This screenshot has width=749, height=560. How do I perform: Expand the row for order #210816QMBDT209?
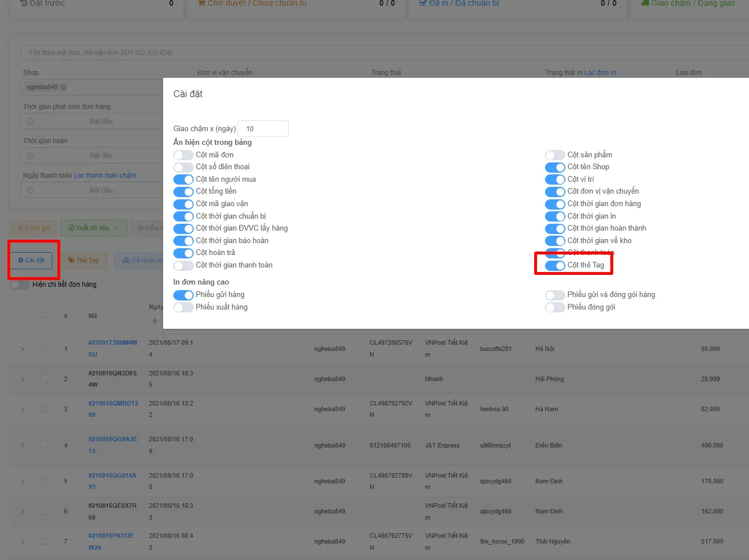coord(23,409)
